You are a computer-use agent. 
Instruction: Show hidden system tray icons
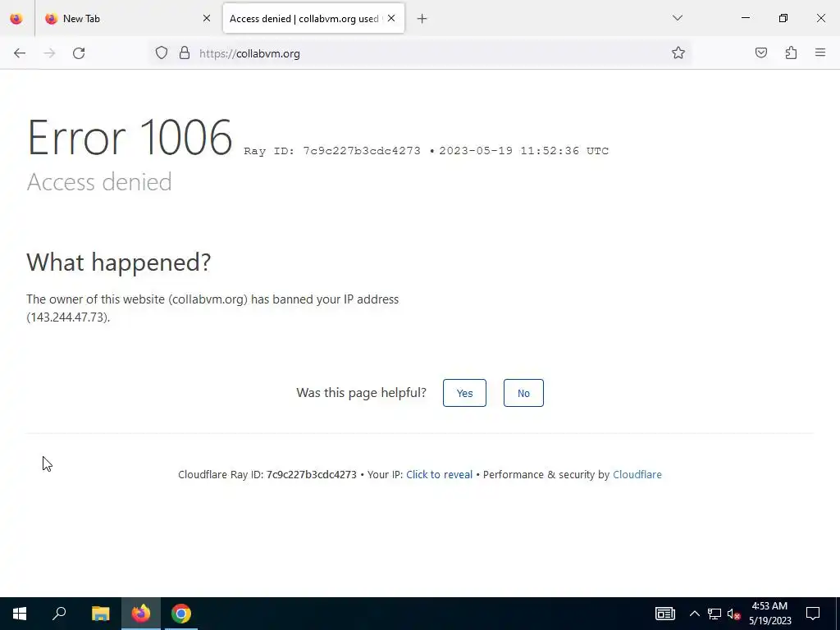coord(694,614)
